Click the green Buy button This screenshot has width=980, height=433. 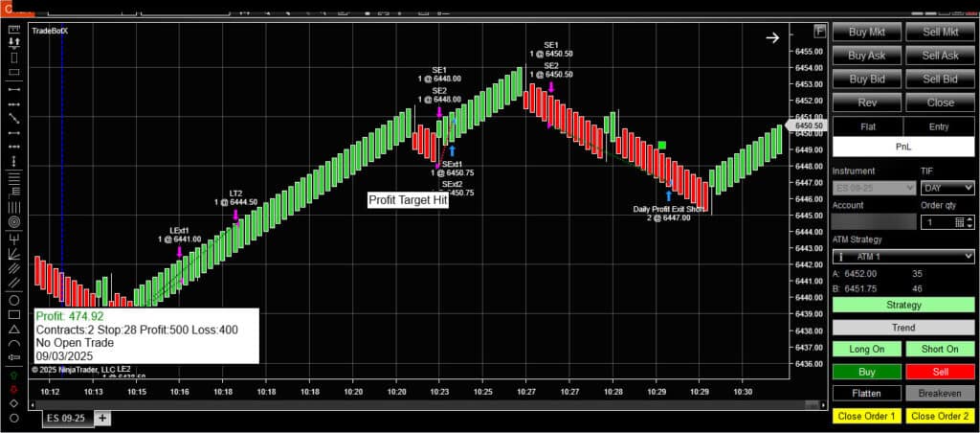point(867,372)
